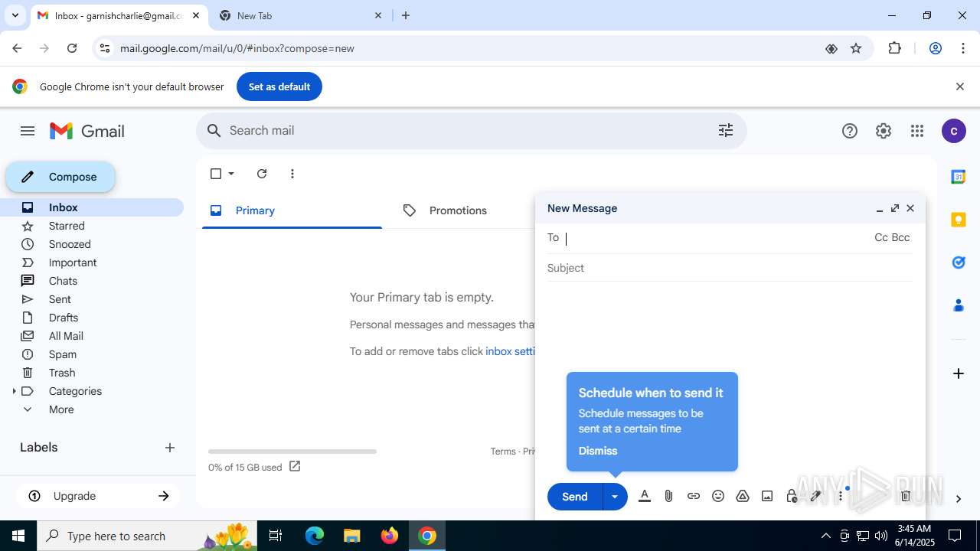Open the Support help question mark icon
Screen dimensions: 980x551
[850, 131]
